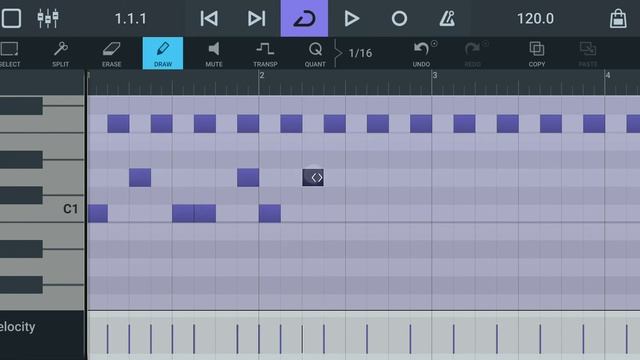Jump to previous marker with skip-back button
Image resolution: width=640 pixels, height=360 pixels.
pyautogui.click(x=209, y=18)
